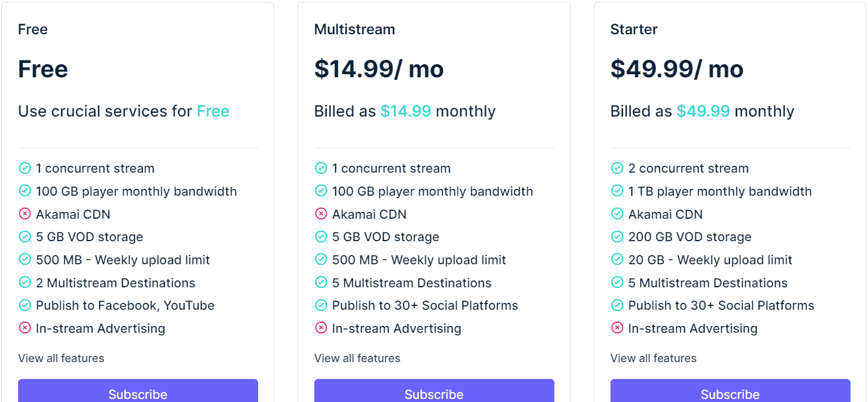Subscribe to the Free plan
The width and height of the screenshot is (868, 402).
click(x=138, y=394)
